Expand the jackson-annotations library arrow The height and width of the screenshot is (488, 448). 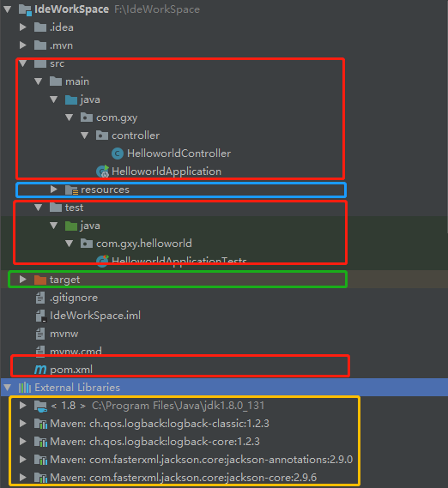pyautogui.click(x=22, y=460)
